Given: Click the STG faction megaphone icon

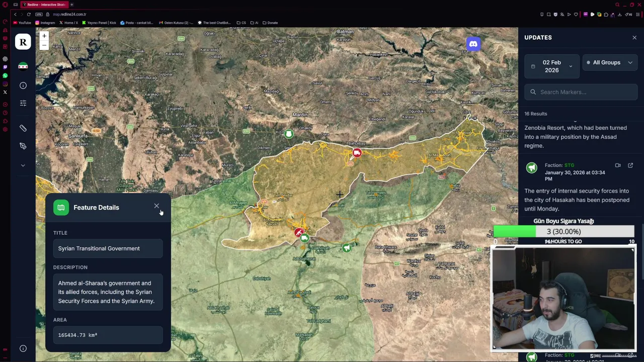Looking at the screenshot, I should click(531, 168).
